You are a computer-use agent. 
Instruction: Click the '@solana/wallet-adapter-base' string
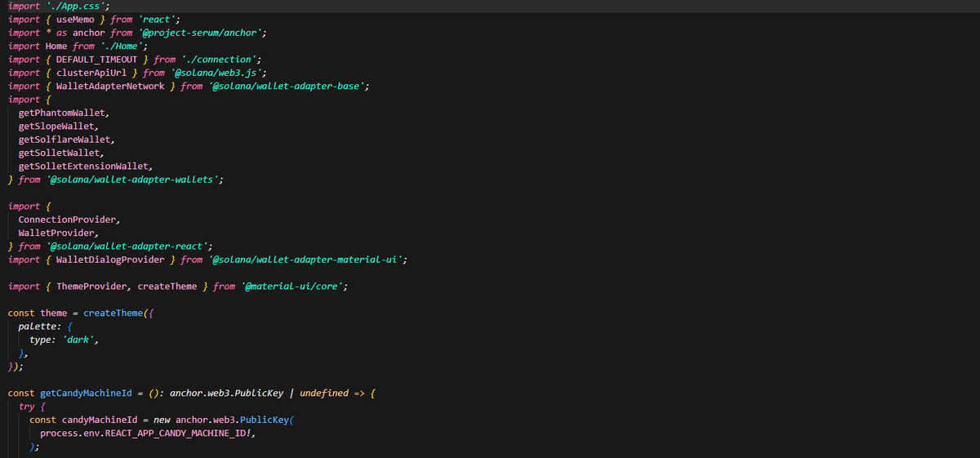[286, 86]
